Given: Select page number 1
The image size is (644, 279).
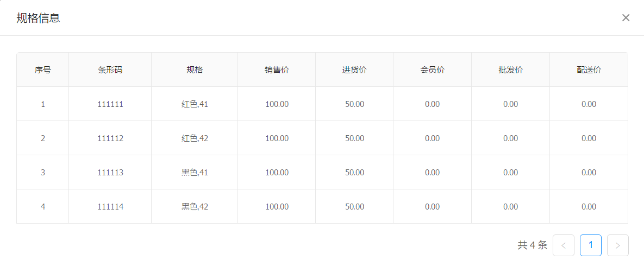Looking at the screenshot, I should [590, 245].
